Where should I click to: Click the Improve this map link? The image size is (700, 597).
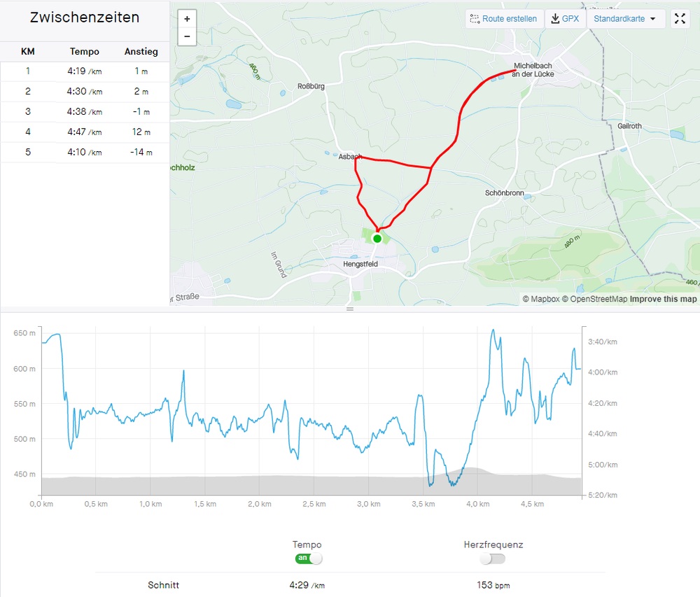click(x=663, y=300)
